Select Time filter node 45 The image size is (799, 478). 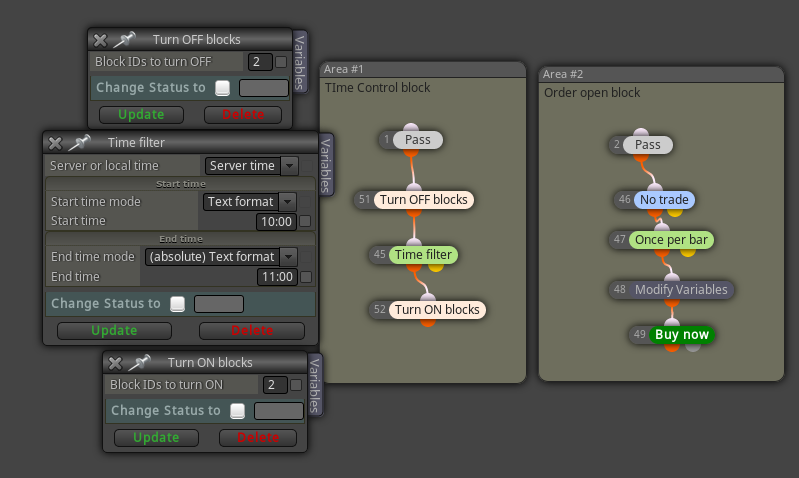pos(423,255)
